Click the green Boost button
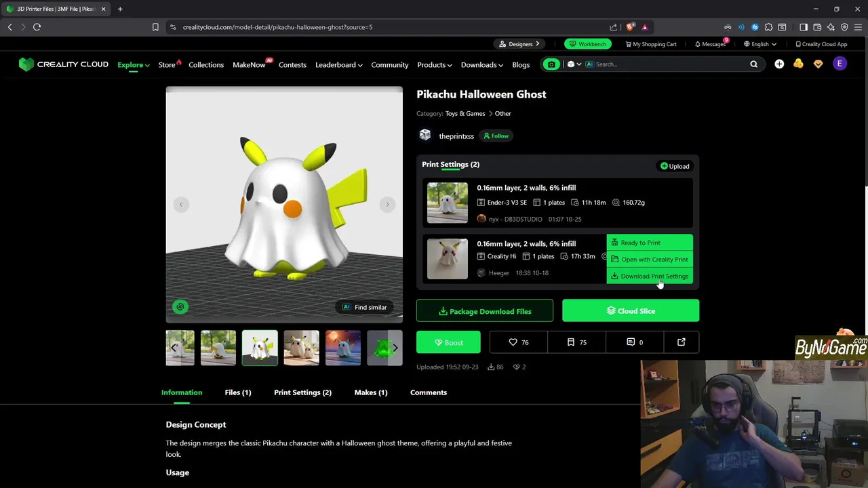The width and height of the screenshot is (868, 488). [448, 342]
